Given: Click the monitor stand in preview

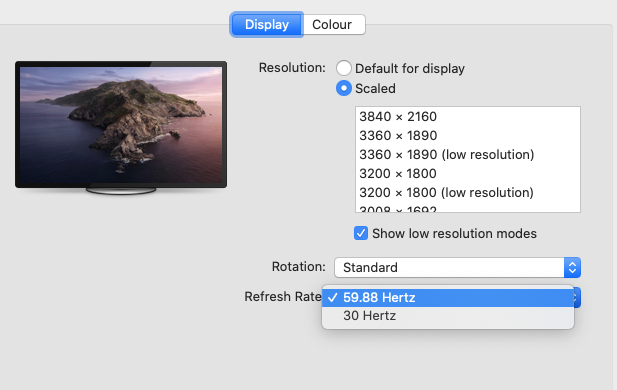Looking at the screenshot, I should [x=121, y=191].
